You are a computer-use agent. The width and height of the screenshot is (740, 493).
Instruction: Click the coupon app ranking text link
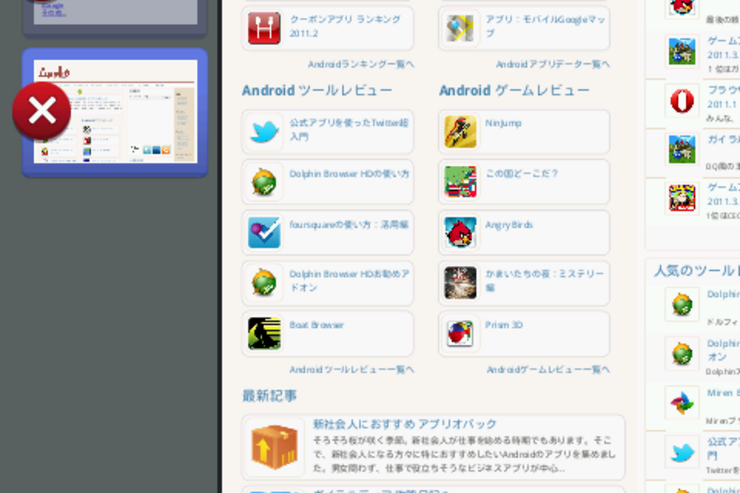(345, 26)
